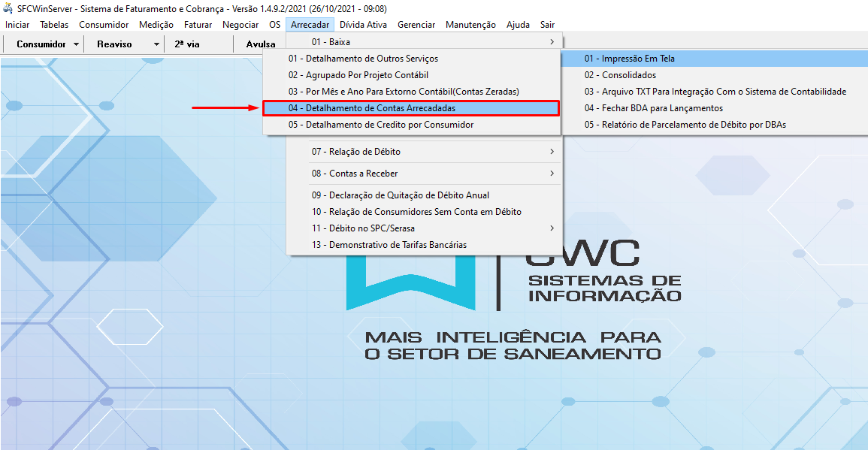The width and height of the screenshot is (868, 450).
Task: Click "Sair" to exit the system
Action: pyautogui.click(x=547, y=24)
